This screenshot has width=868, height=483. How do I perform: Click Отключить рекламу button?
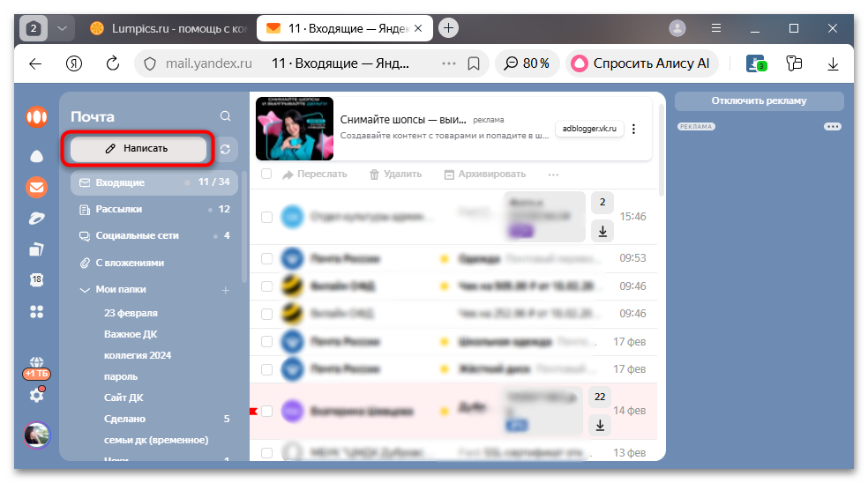click(x=759, y=100)
